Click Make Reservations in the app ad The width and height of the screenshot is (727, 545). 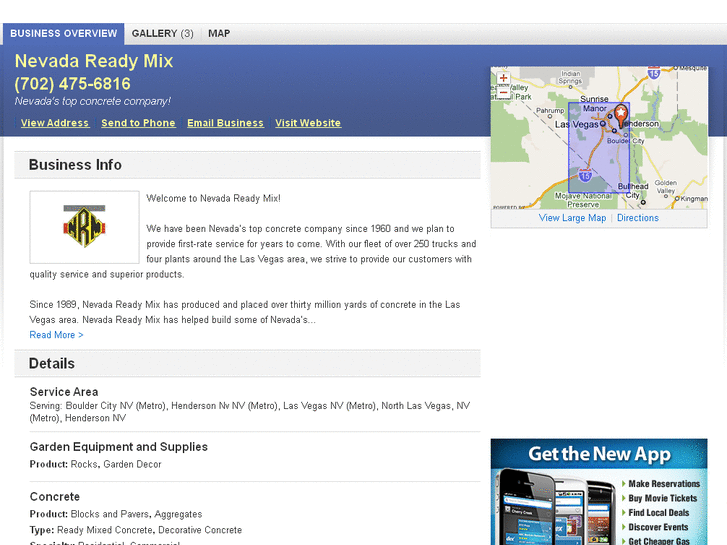click(x=664, y=484)
